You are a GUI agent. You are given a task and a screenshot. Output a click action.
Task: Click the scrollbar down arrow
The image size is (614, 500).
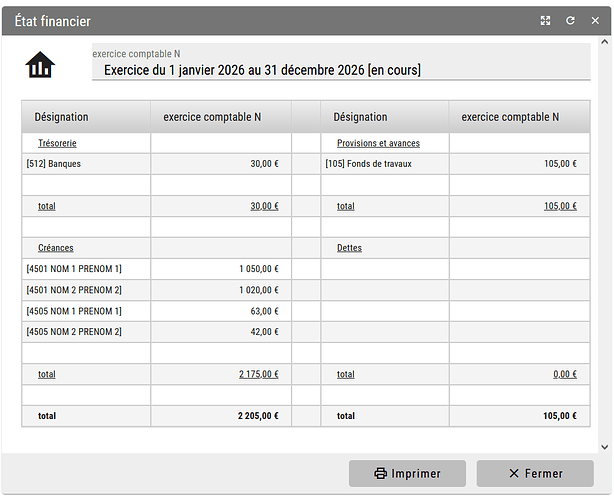tap(605, 447)
